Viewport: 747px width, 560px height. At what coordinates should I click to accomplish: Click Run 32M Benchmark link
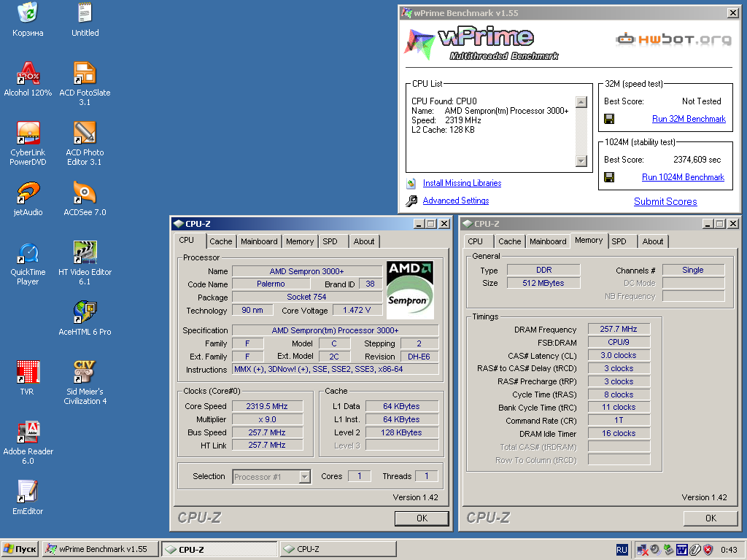point(689,119)
